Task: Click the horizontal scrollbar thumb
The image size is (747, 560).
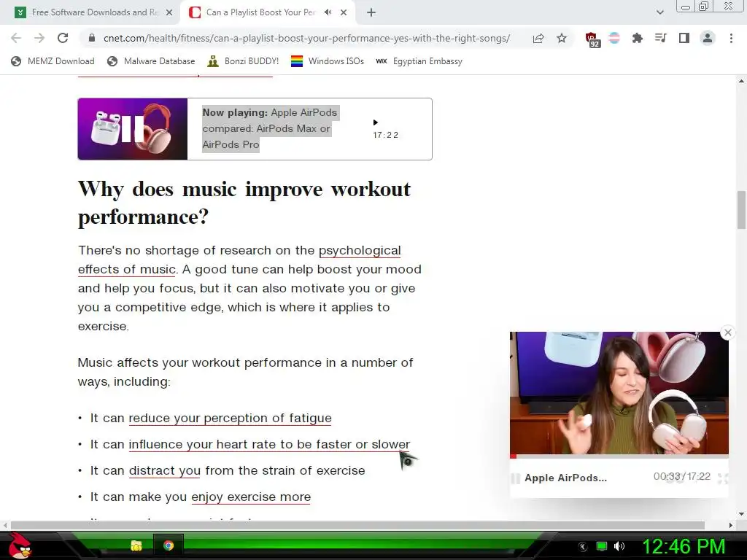Action: 357,525
